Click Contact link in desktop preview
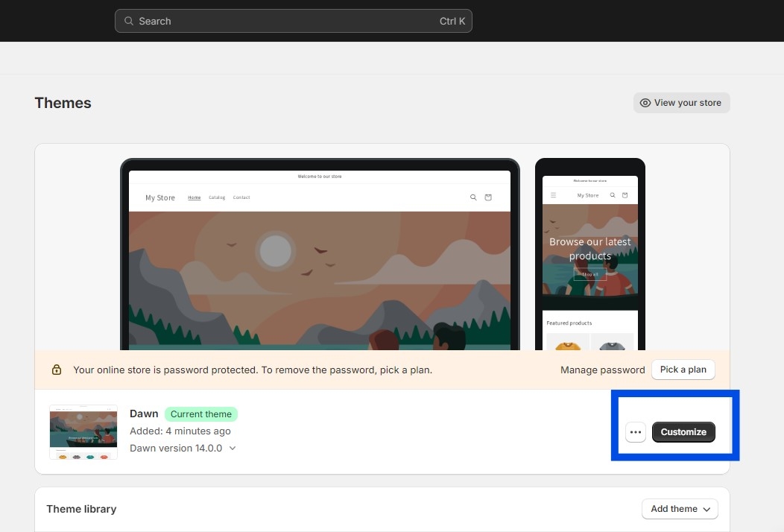Viewport: 784px width, 532px height. [x=241, y=197]
